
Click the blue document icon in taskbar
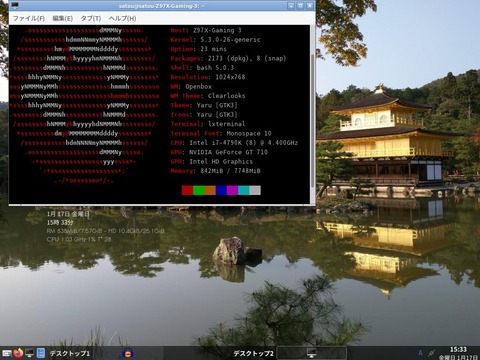pos(41,353)
